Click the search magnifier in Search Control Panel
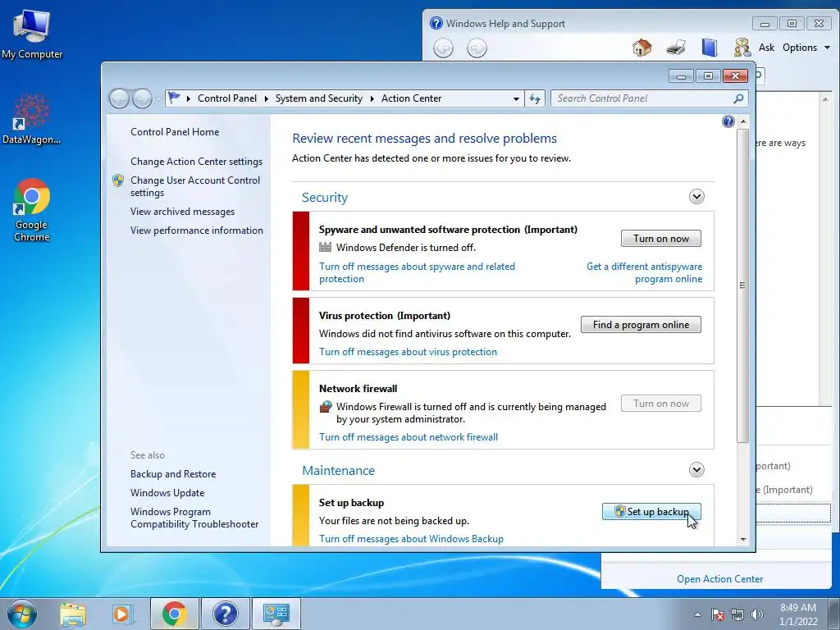 tap(738, 98)
